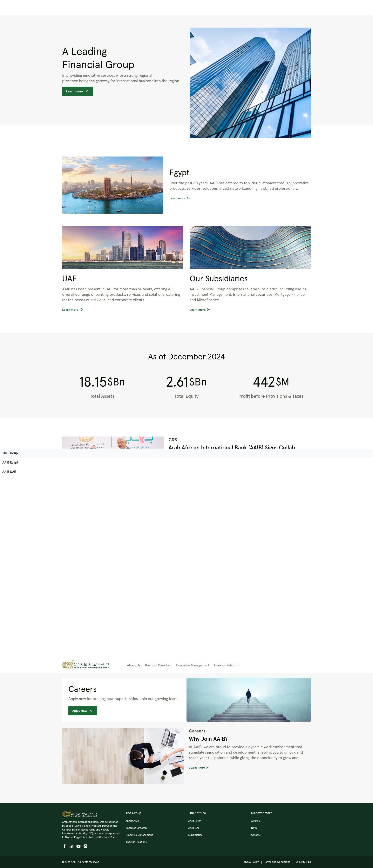Screen dimensions: 373x868
Task: Click the CSR category label above the headline
Action: (x=173, y=440)
